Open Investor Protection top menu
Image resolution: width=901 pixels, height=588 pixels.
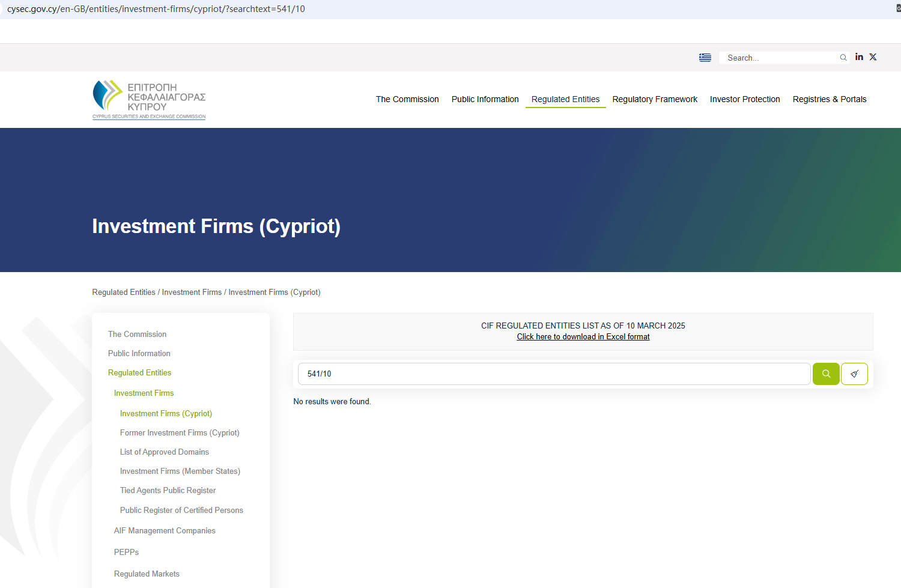[x=745, y=99]
